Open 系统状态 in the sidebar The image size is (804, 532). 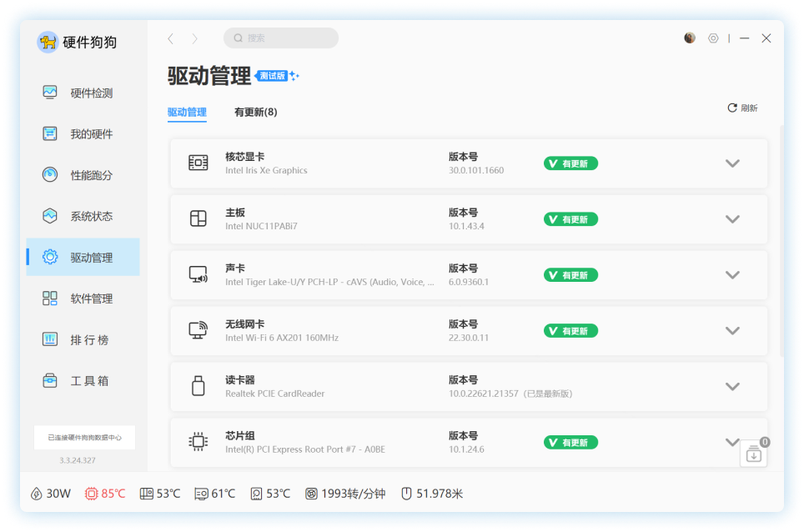click(83, 216)
